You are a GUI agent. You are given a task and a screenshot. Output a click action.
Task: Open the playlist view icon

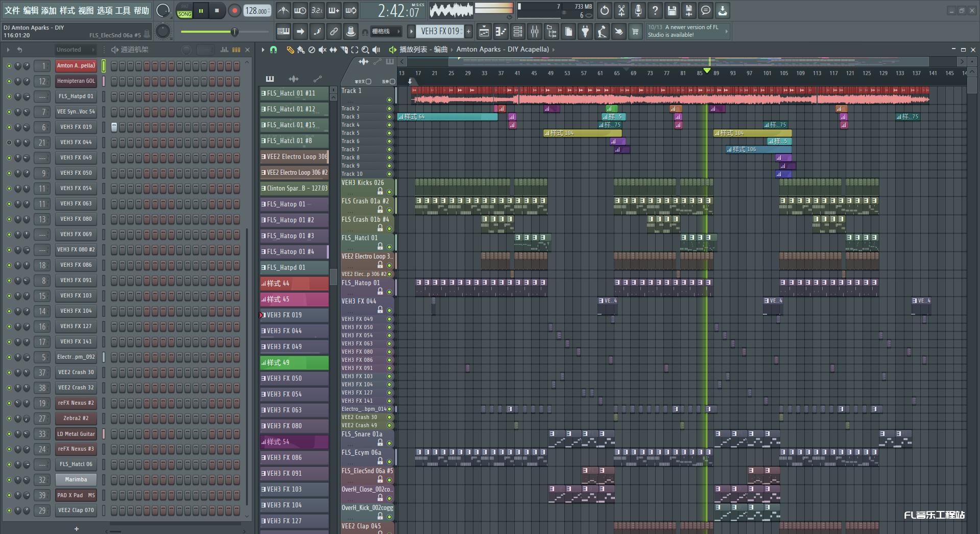[x=484, y=32]
